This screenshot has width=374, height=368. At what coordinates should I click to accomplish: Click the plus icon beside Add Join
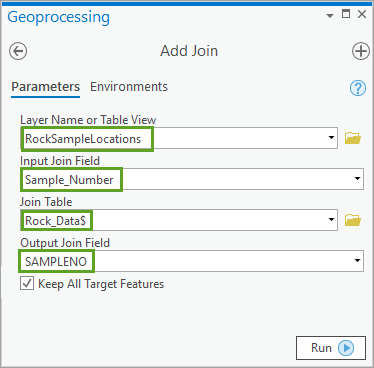pyautogui.click(x=361, y=51)
